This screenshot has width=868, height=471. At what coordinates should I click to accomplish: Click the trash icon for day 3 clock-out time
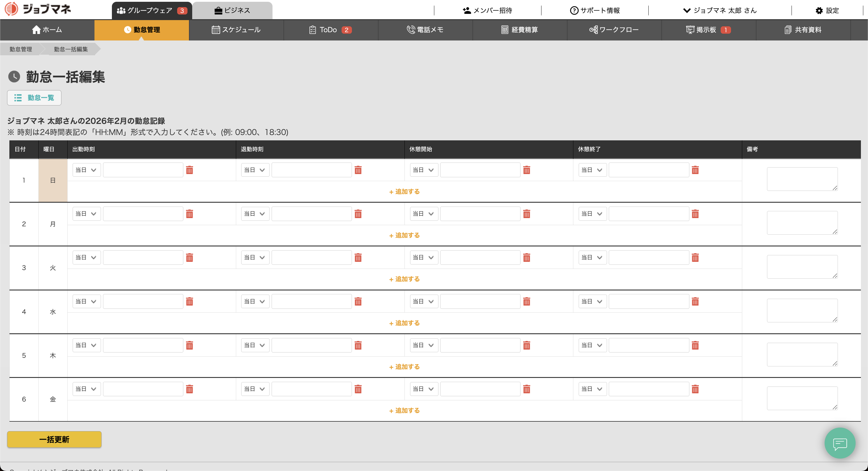click(x=358, y=258)
